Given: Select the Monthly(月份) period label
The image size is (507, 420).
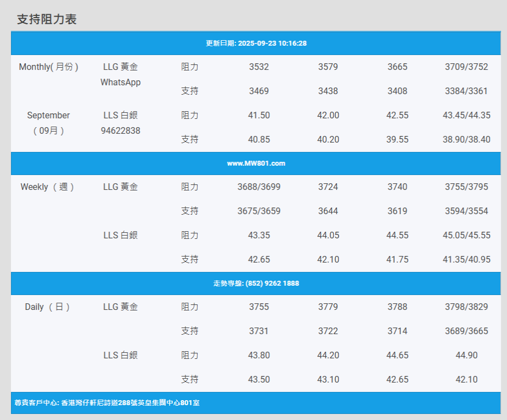Looking at the screenshot, I should point(48,67).
